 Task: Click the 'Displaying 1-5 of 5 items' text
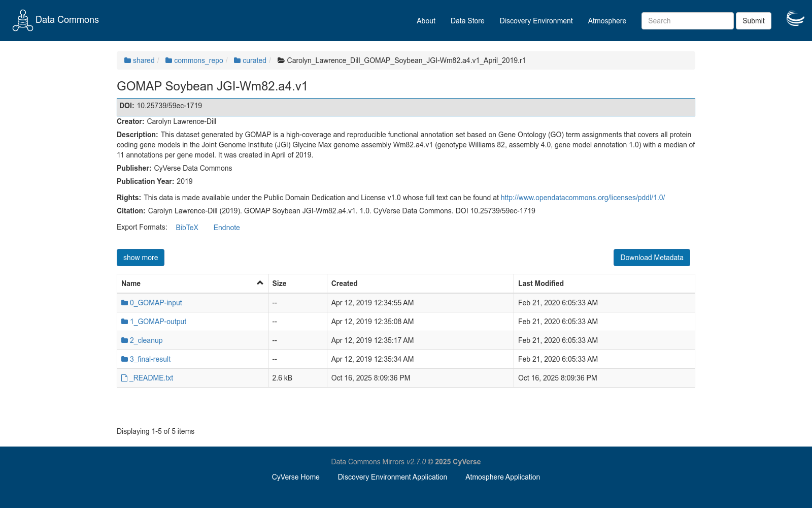(x=155, y=431)
